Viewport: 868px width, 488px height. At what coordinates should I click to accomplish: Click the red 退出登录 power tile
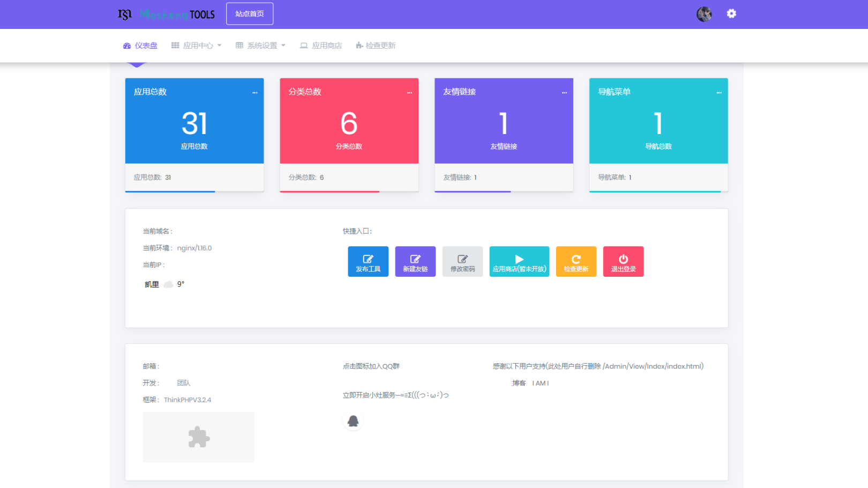623,262
